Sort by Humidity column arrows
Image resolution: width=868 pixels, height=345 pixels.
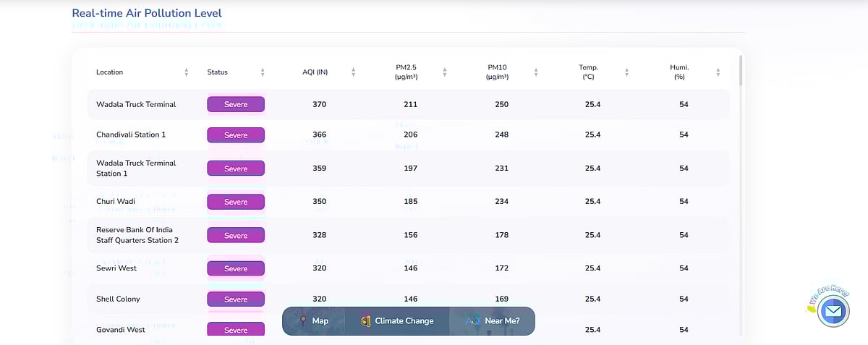pos(718,72)
